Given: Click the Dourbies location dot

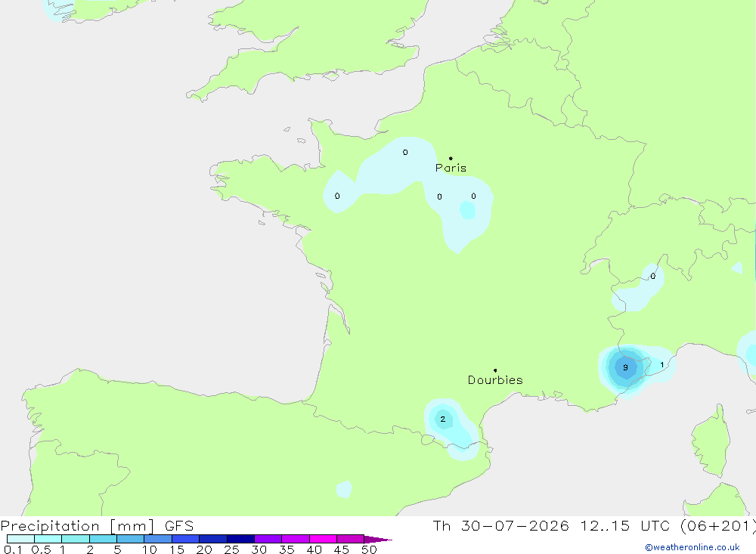Looking at the screenshot, I should [495, 370].
